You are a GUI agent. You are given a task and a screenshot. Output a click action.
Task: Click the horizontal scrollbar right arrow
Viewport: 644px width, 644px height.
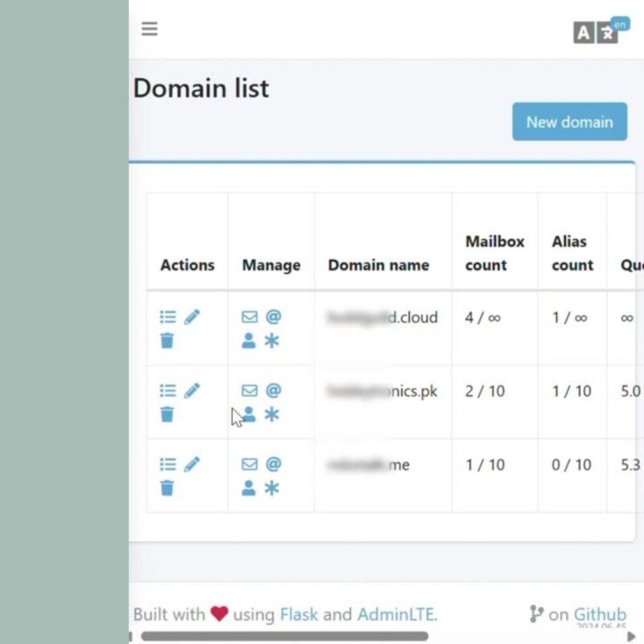tap(632, 637)
